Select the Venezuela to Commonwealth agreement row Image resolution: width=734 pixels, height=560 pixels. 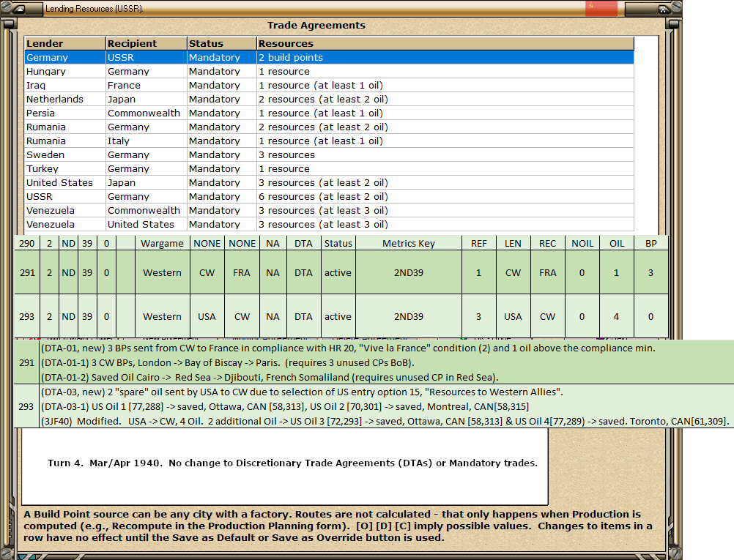(329, 211)
